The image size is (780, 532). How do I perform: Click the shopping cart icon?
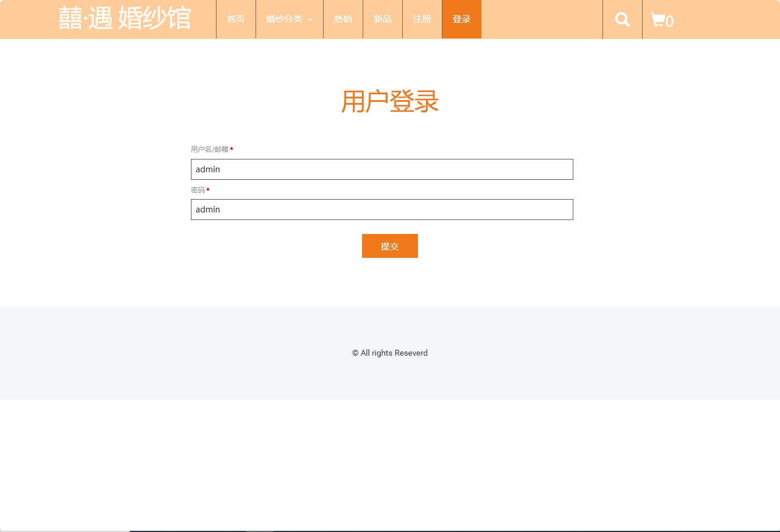658,19
